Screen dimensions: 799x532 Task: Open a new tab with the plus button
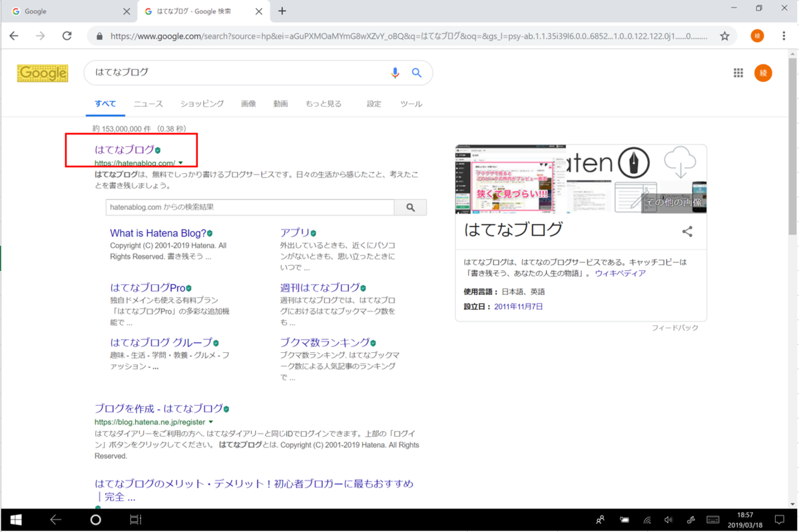[282, 11]
